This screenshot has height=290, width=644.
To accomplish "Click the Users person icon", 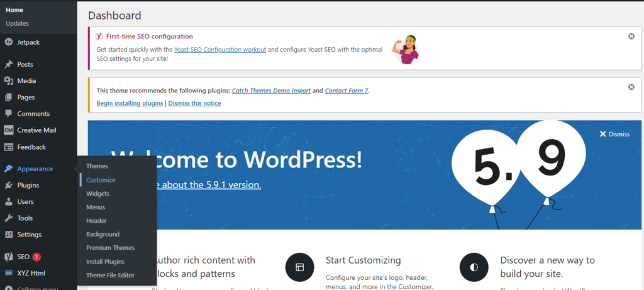I will [x=8, y=202].
